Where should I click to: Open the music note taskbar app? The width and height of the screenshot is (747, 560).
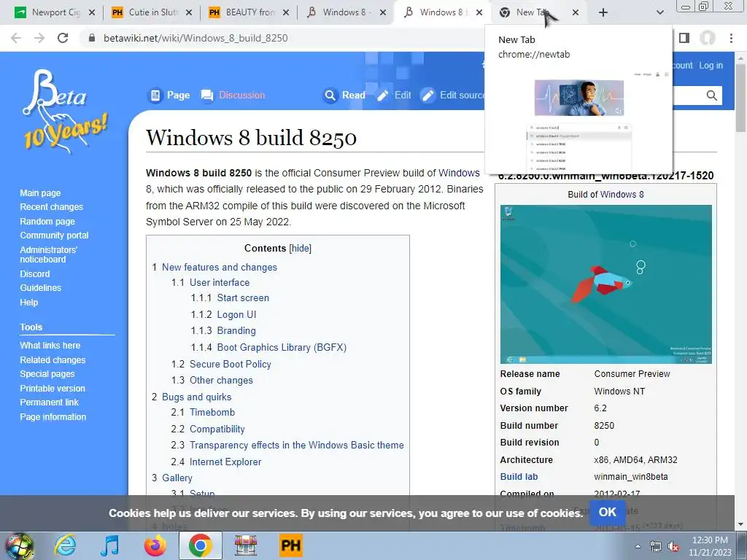[110, 545]
